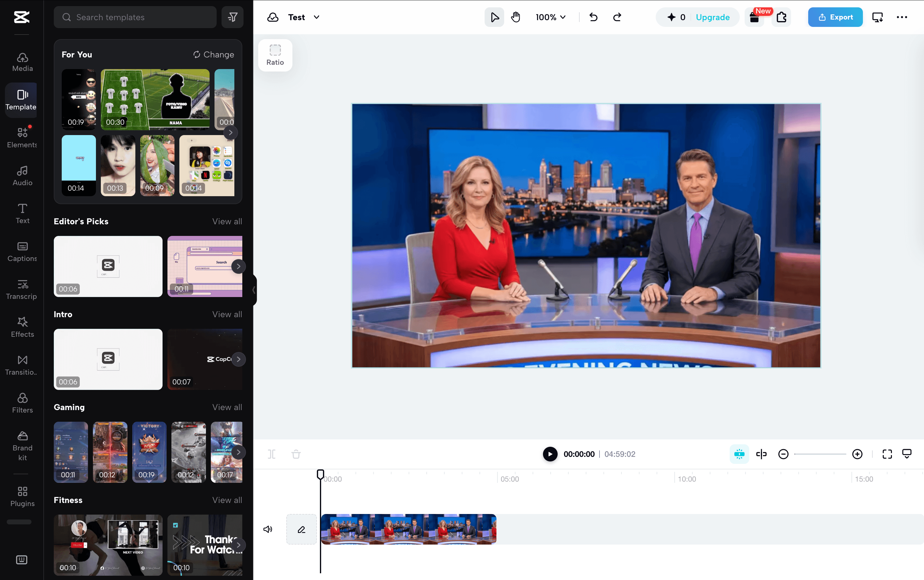Click the timeline zoom slider track
The image size is (924, 580).
click(820, 454)
